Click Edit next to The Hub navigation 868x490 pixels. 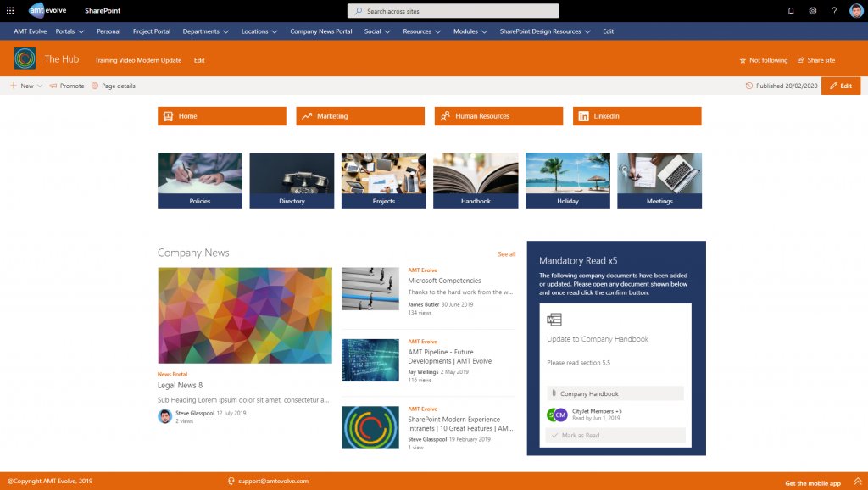click(x=199, y=60)
